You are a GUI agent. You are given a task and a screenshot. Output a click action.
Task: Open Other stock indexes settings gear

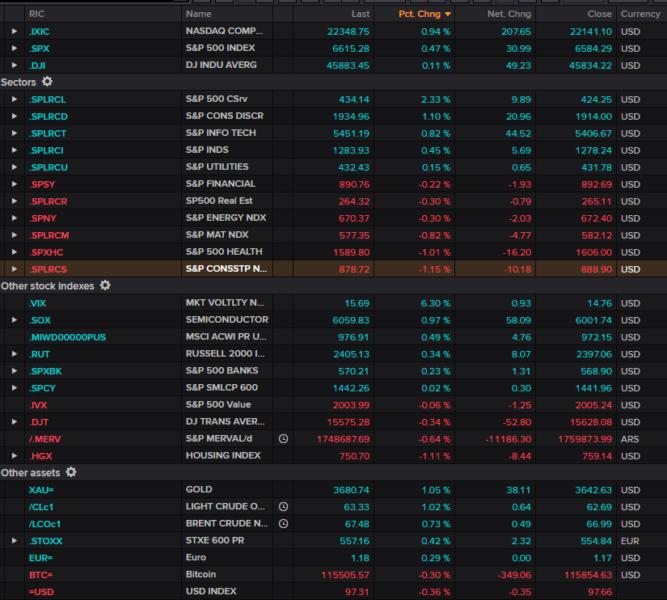point(105,285)
